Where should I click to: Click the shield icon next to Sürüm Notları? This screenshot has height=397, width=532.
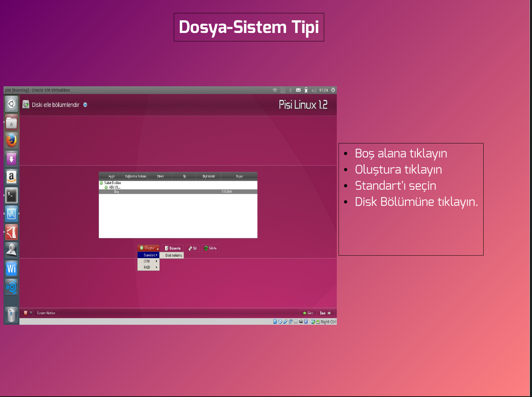(x=26, y=313)
